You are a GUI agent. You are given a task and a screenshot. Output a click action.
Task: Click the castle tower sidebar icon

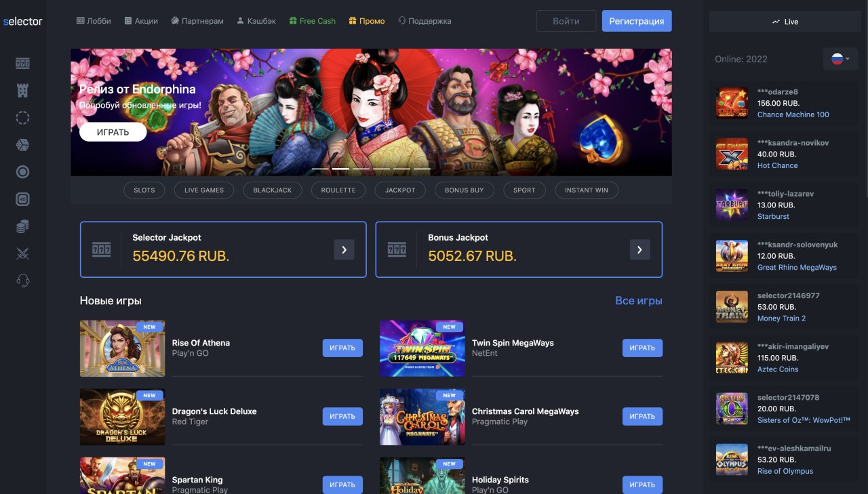point(22,90)
